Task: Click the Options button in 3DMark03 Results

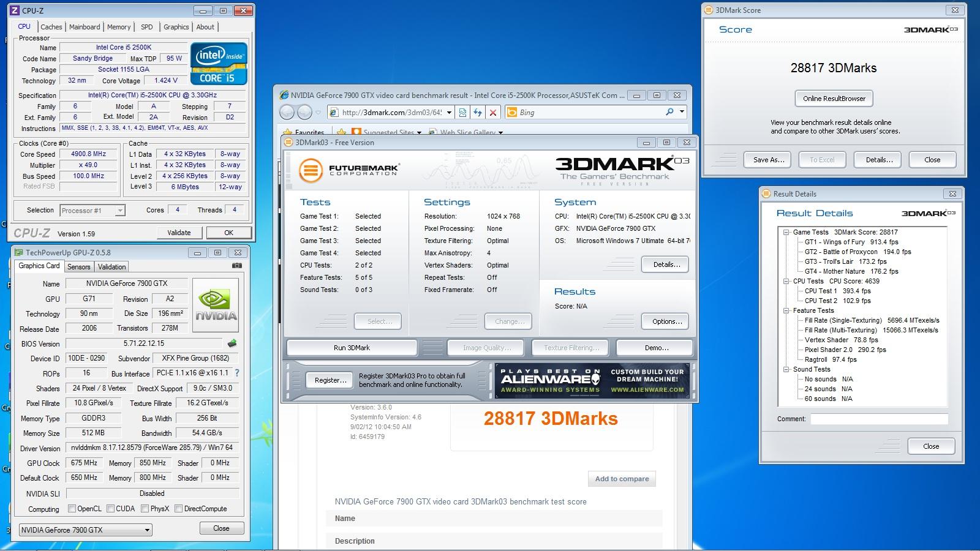Action: point(666,321)
